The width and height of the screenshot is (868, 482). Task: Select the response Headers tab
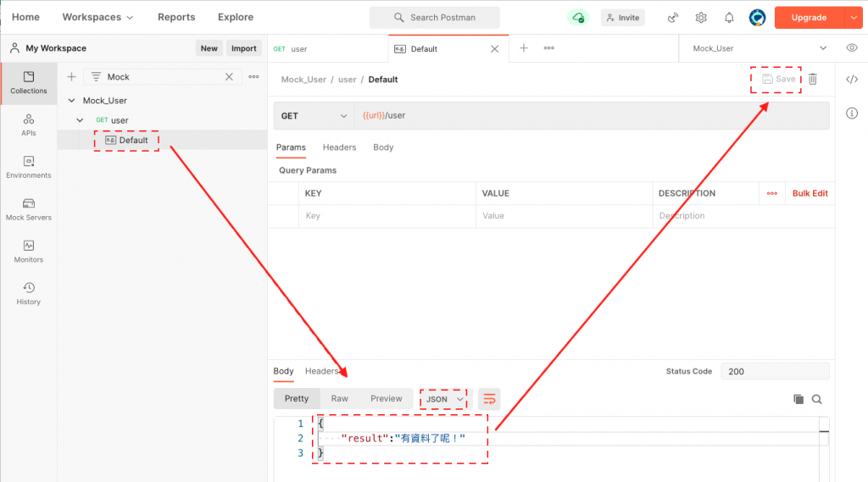coord(321,371)
